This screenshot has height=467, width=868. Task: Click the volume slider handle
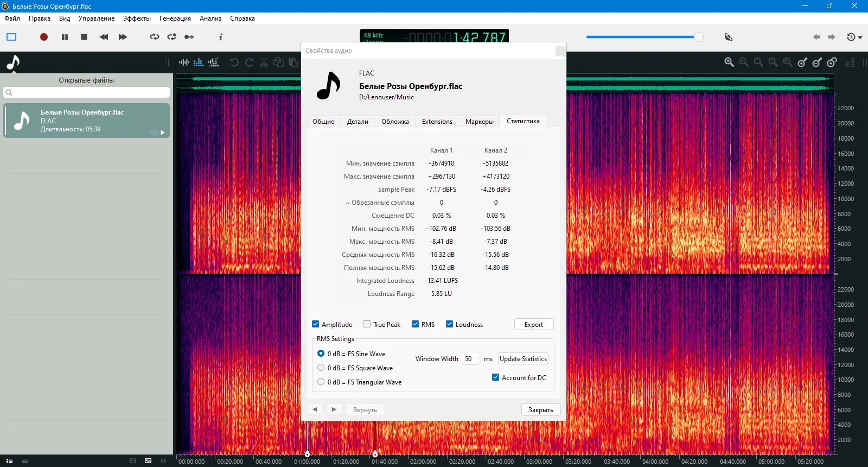point(699,37)
